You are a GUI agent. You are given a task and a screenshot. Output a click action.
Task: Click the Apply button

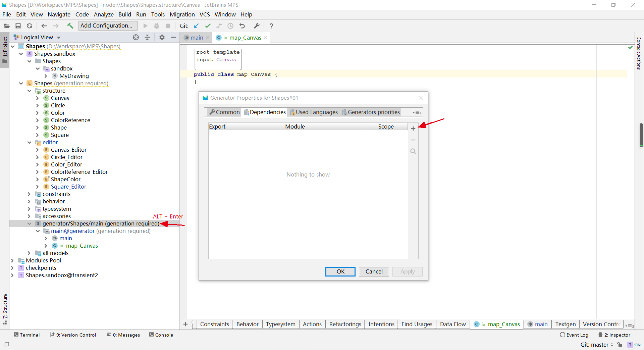[x=407, y=271]
